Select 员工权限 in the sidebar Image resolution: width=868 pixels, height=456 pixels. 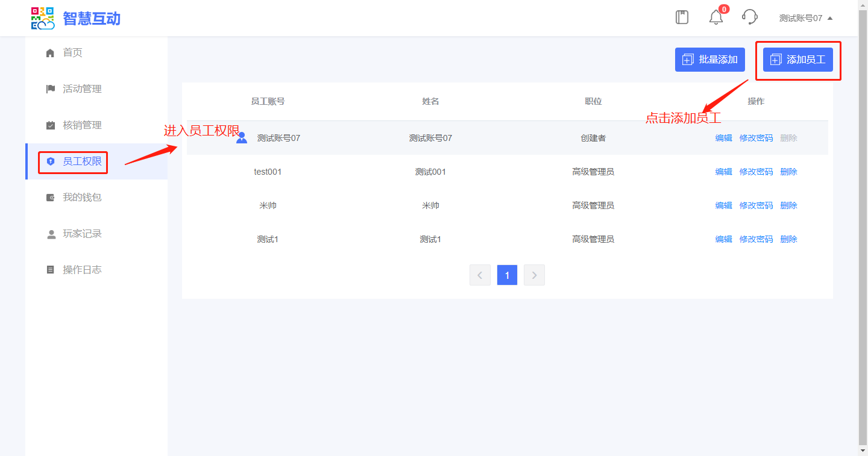tap(82, 161)
